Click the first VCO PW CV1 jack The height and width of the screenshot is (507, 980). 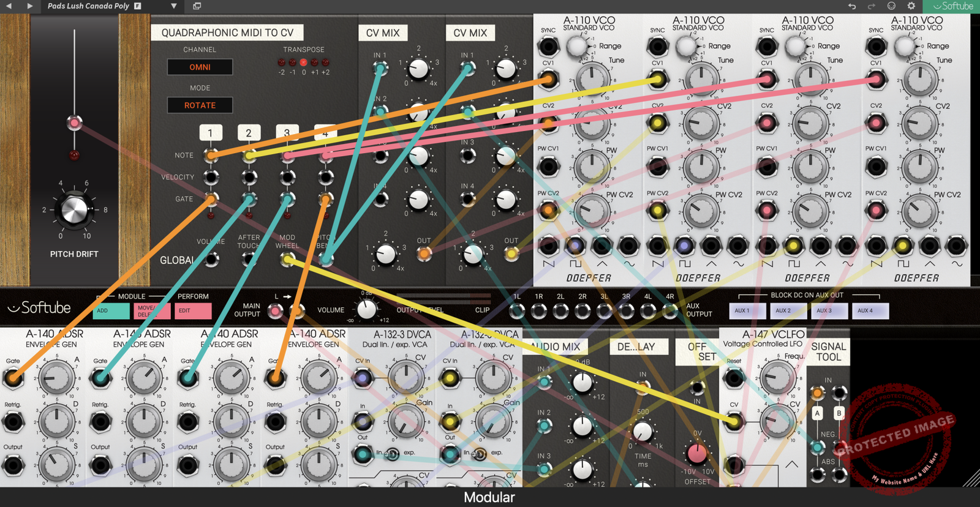point(548,167)
